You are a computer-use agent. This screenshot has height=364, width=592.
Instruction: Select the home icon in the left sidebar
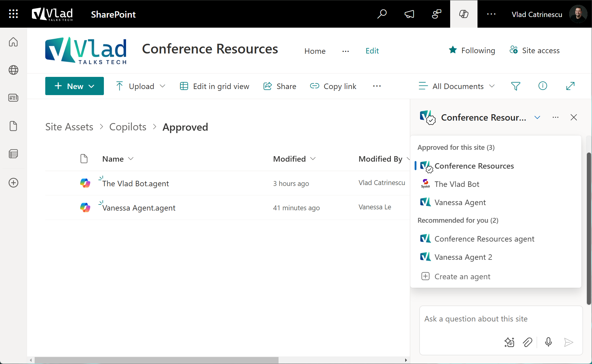(x=13, y=42)
